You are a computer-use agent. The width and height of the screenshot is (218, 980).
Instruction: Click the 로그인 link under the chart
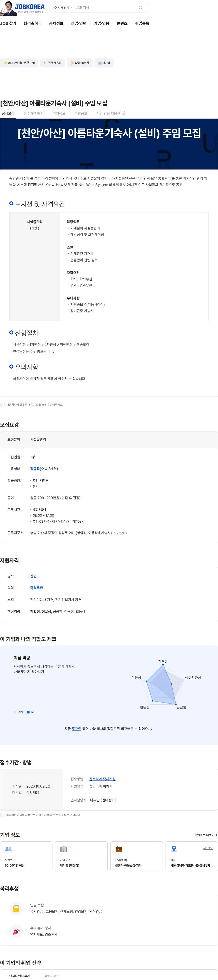[77, 728]
